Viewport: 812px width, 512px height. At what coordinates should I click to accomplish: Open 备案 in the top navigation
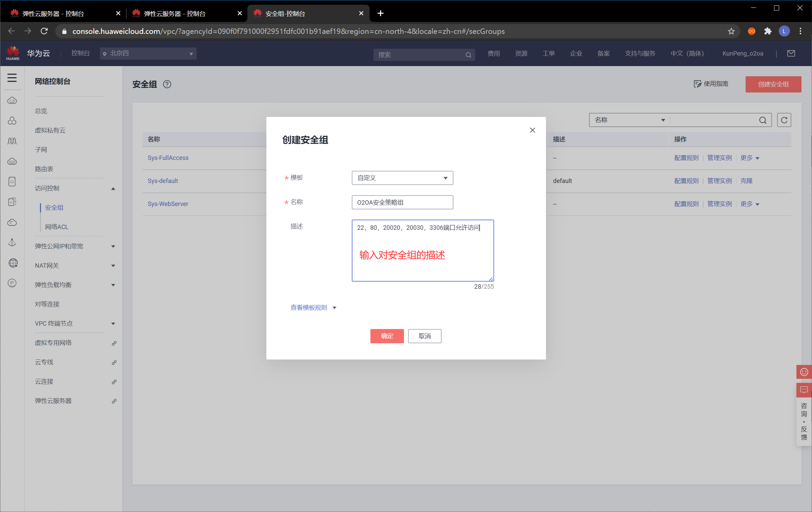[604, 54]
